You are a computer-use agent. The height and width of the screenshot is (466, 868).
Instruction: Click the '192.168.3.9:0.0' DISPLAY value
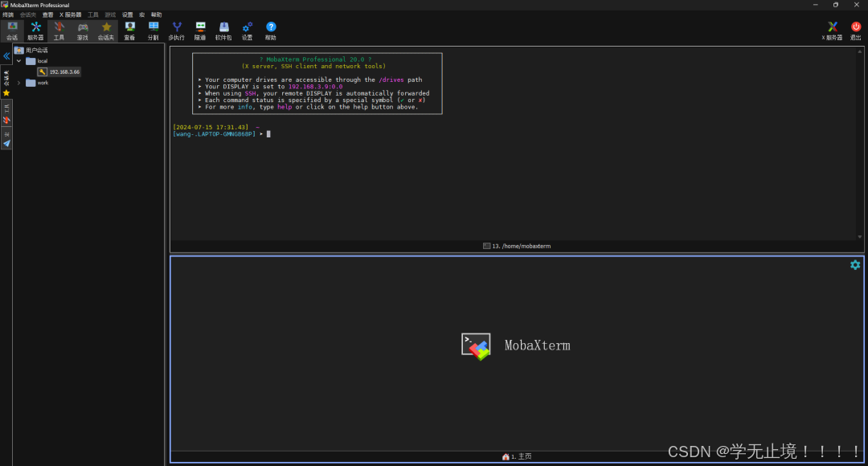[x=316, y=86]
